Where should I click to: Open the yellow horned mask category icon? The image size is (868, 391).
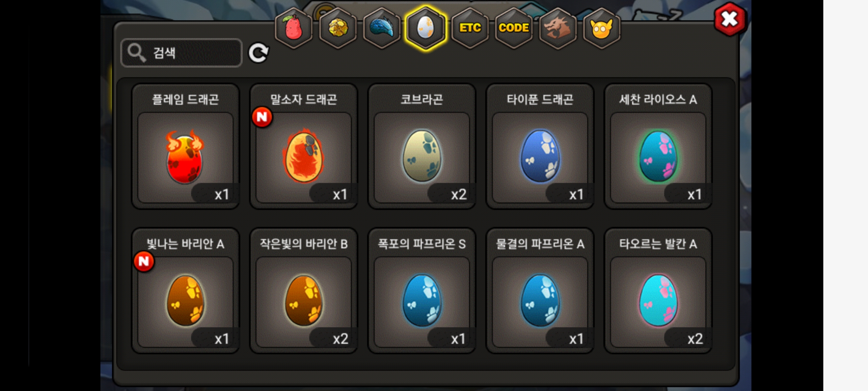(x=601, y=28)
